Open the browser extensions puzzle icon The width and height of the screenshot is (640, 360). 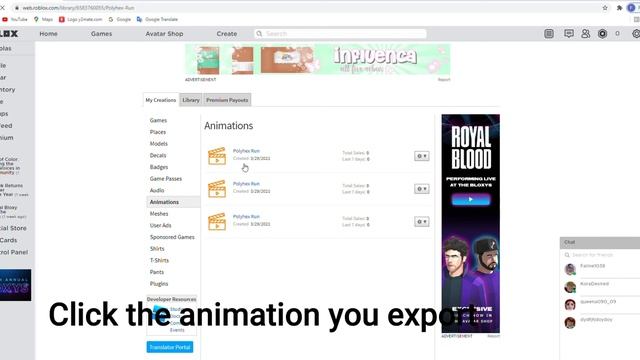(619, 8)
